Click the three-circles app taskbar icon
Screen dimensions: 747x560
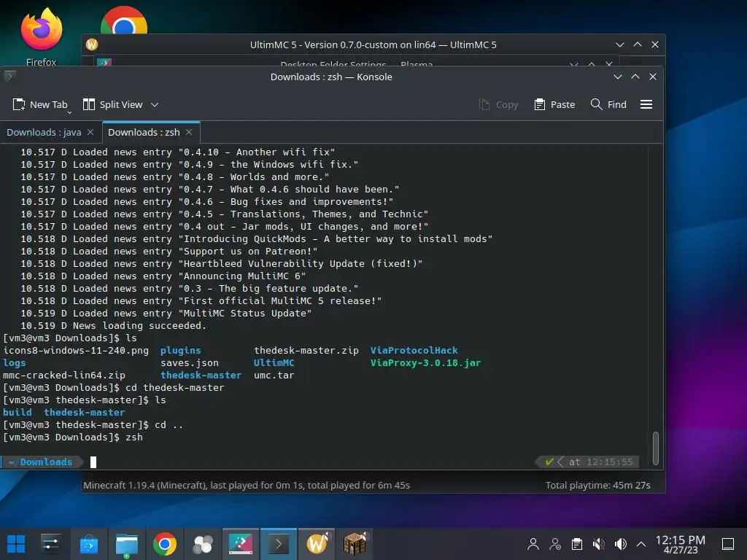(x=203, y=544)
